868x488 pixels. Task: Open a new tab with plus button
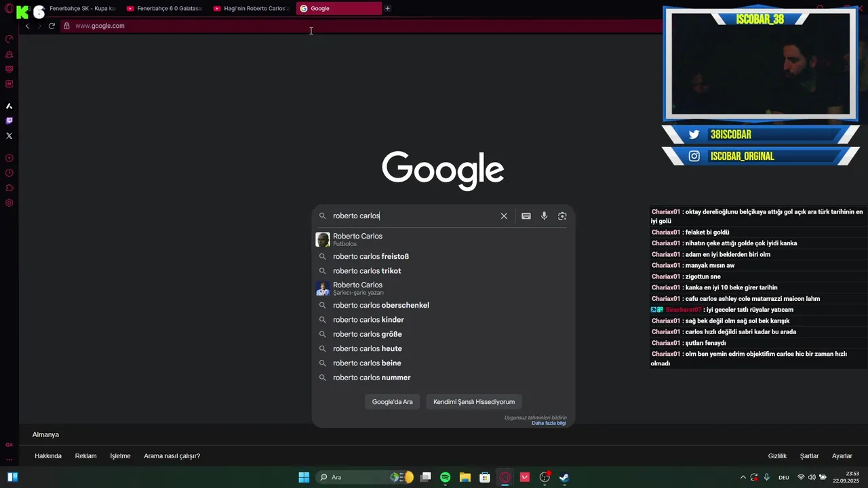click(387, 8)
